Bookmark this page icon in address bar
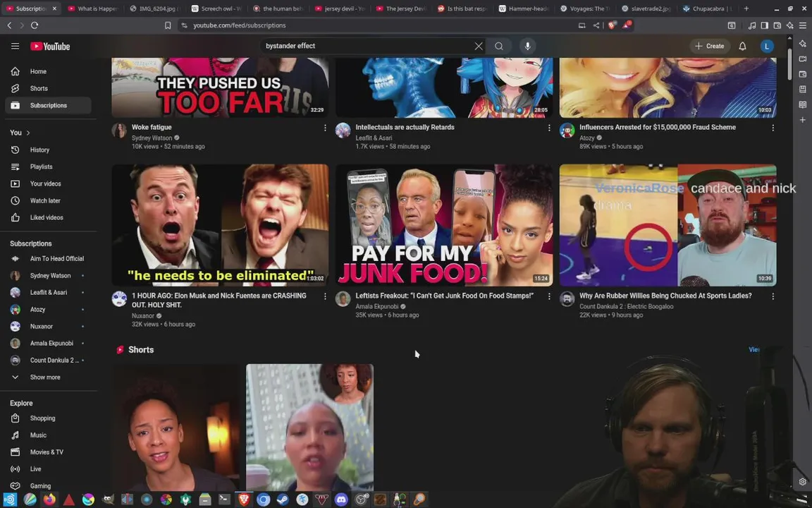The height and width of the screenshot is (508, 812). click(x=168, y=25)
